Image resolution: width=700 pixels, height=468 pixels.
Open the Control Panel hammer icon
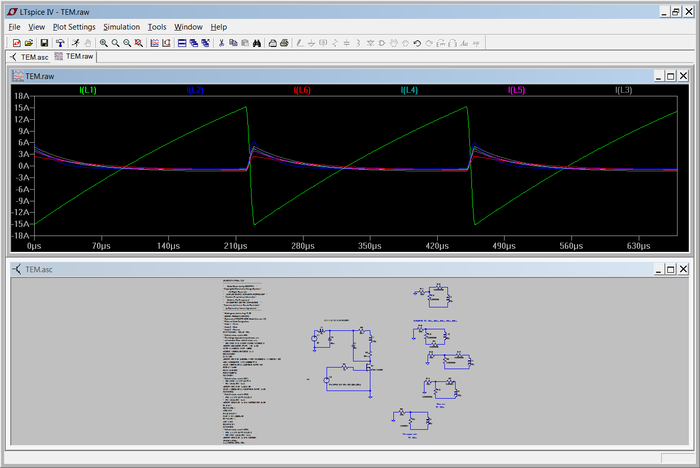click(x=60, y=43)
